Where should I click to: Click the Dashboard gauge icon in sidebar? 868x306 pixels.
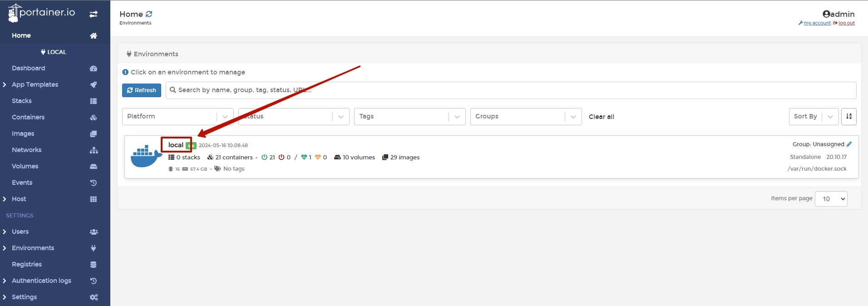94,69
